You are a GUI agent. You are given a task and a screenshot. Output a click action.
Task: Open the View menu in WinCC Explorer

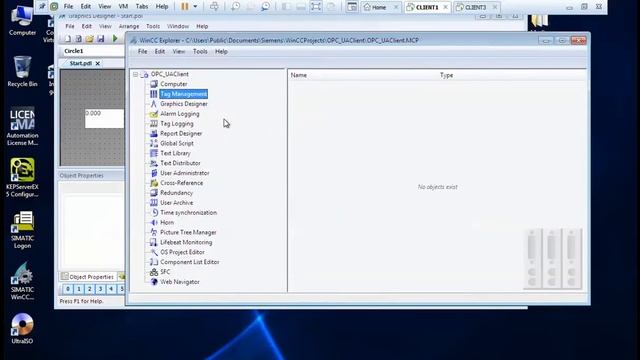tap(178, 51)
